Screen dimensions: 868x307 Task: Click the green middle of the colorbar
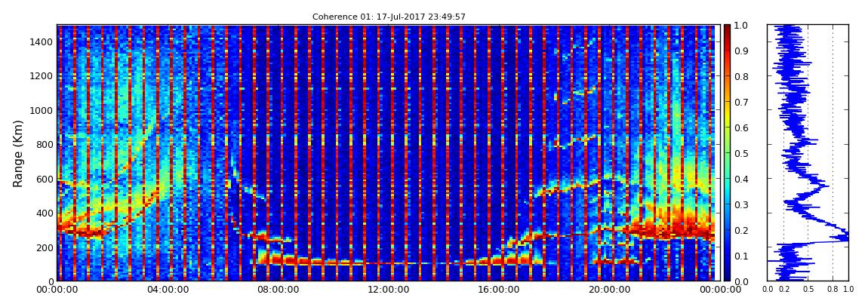point(727,153)
